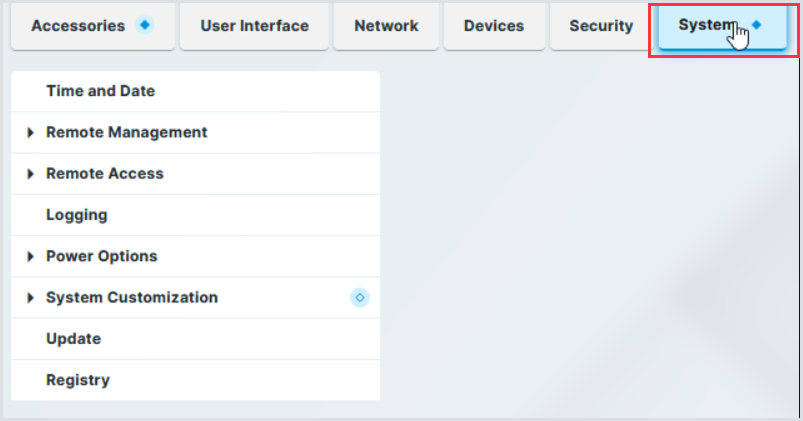
Task: Open the Security tab
Action: pos(601,26)
